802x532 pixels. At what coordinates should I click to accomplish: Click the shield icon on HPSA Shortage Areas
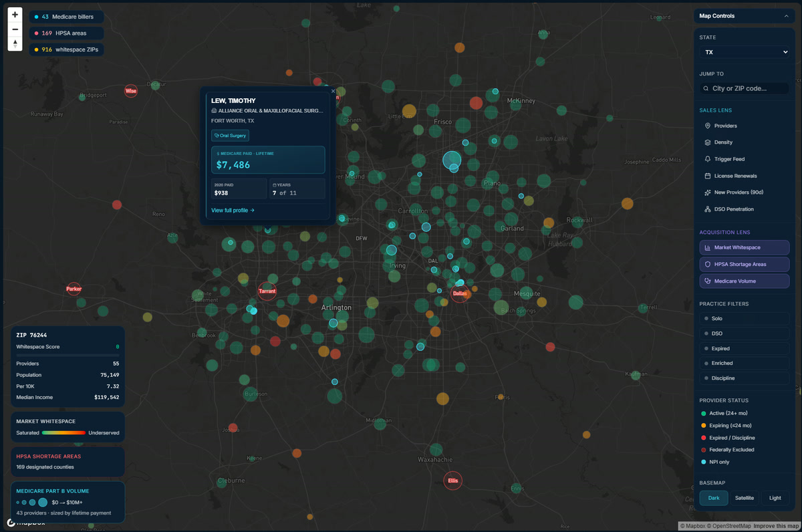point(708,264)
